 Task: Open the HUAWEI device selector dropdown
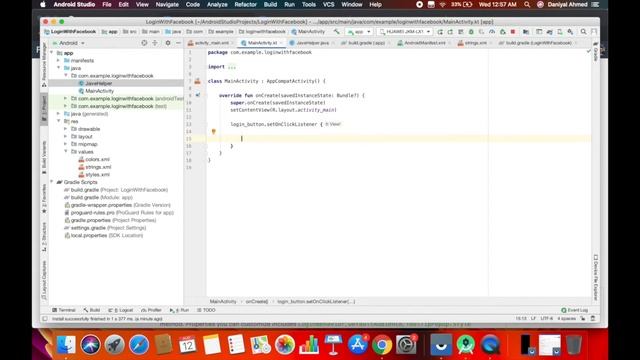(x=404, y=31)
